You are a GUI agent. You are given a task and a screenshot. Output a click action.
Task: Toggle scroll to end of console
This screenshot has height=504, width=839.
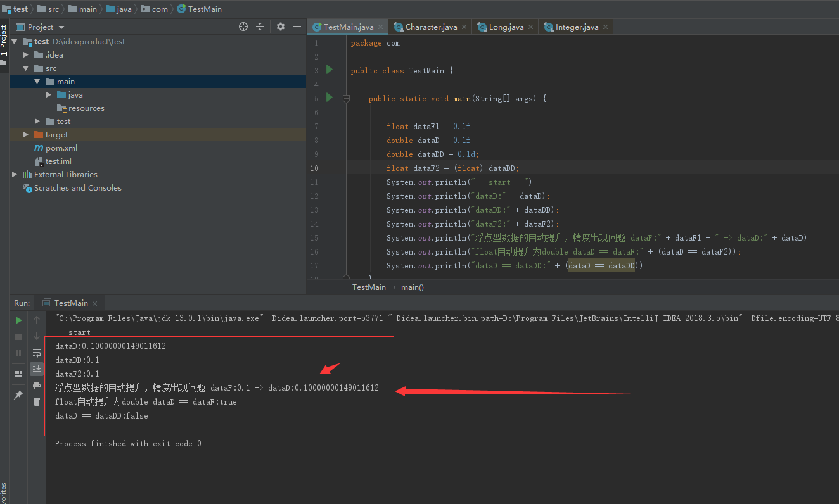tap(37, 369)
